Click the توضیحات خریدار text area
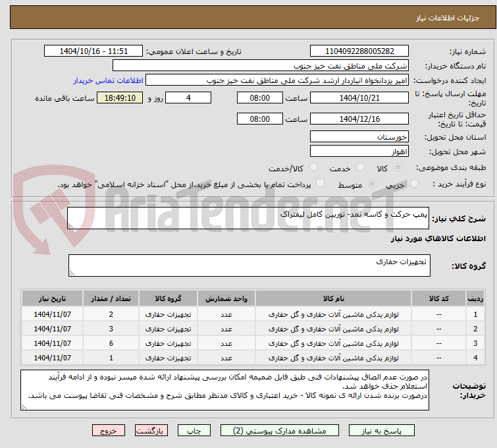The height and width of the screenshot is (448, 497). (x=224, y=390)
